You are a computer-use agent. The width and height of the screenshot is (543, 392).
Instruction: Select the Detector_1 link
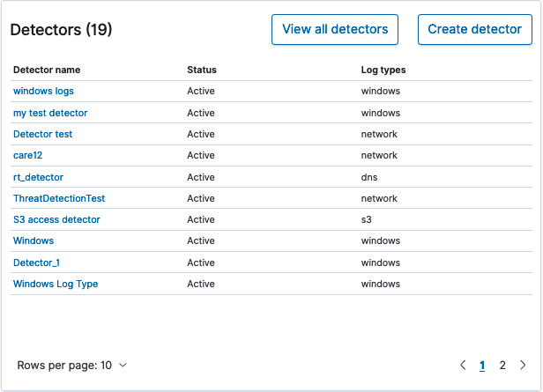[36, 263]
